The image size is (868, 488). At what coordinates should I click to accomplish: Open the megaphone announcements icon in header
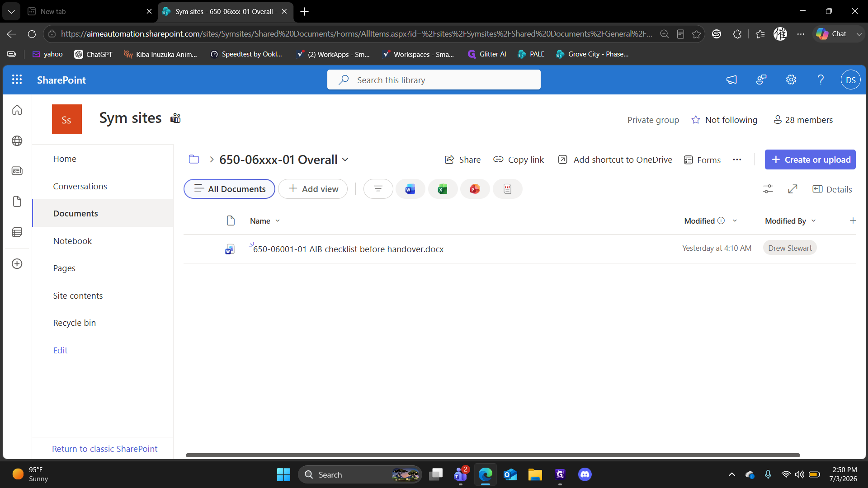731,80
